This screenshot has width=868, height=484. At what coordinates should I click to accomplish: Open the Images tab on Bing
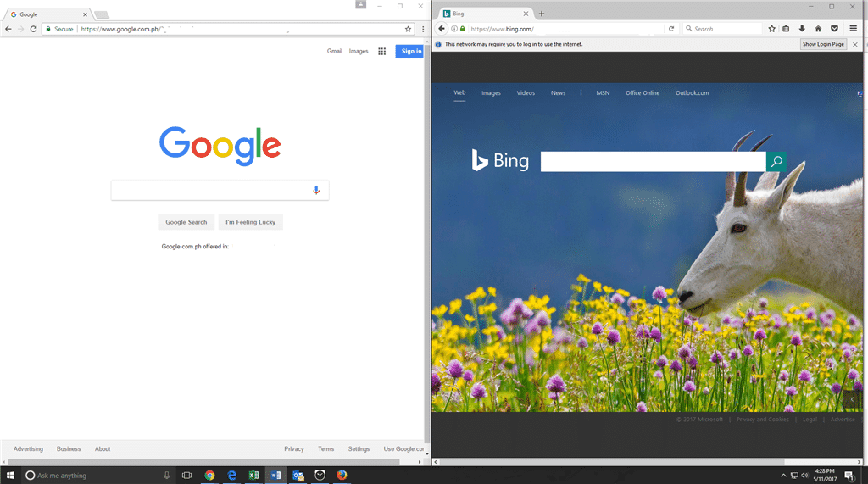[491, 93]
